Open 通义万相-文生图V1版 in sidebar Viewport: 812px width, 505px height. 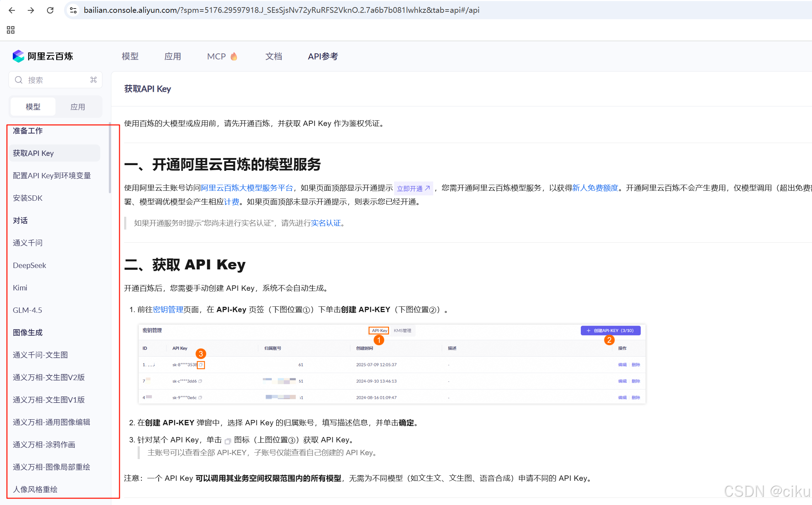tap(49, 400)
